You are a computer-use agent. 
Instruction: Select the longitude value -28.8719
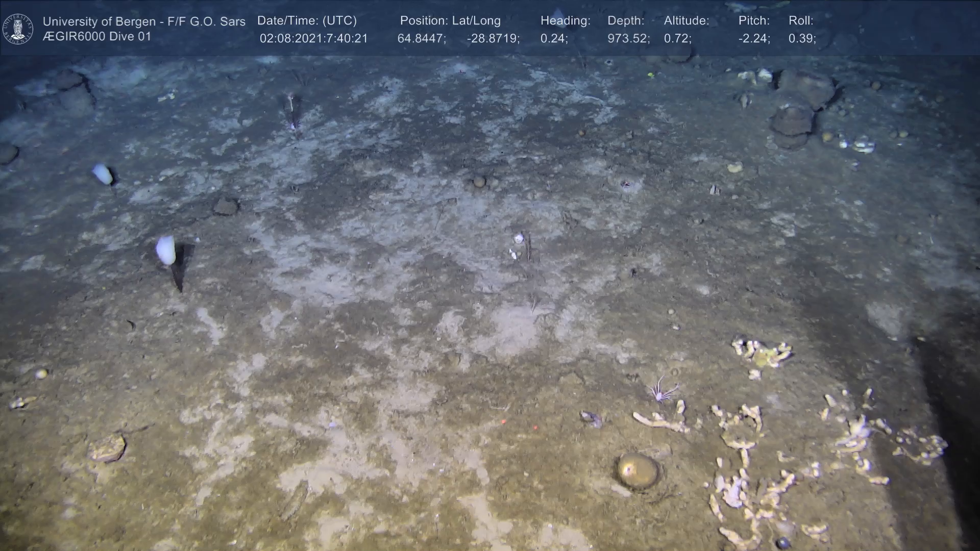pyautogui.click(x=493, y=39)
